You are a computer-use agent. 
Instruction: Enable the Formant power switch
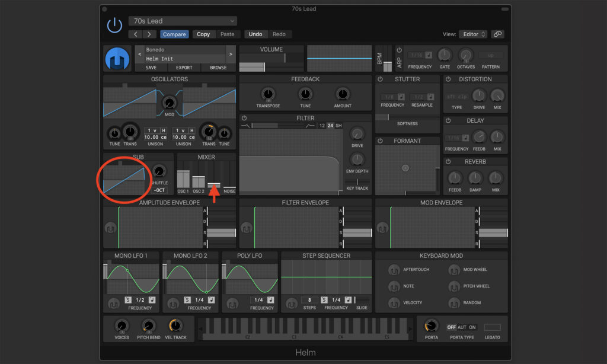(x=380, y=141)
